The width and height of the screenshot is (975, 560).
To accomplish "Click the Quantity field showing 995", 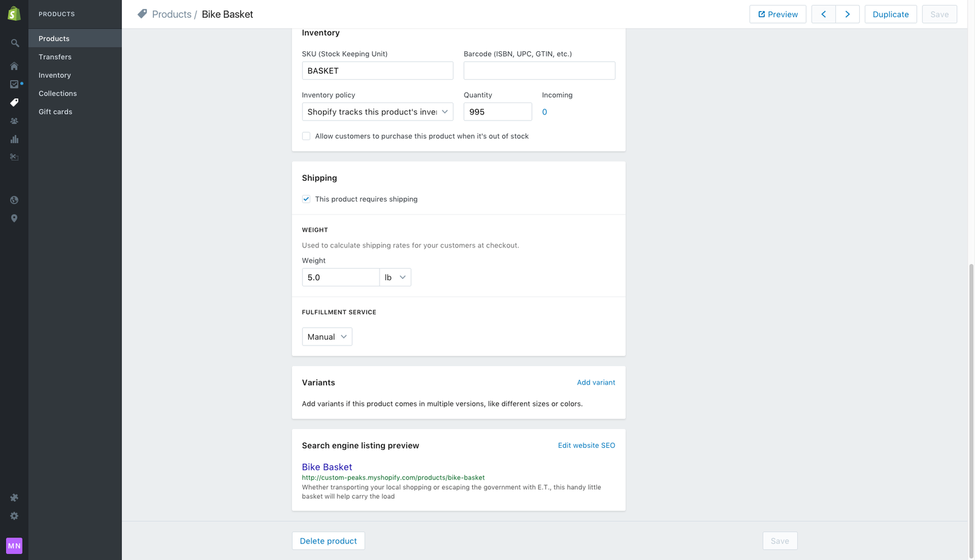I will click(x=498, y=112).
